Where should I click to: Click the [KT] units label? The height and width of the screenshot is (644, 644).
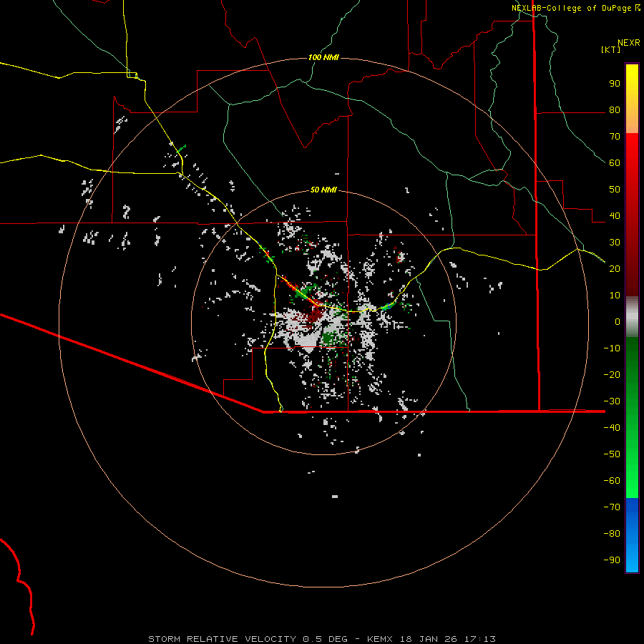[610, 49]
